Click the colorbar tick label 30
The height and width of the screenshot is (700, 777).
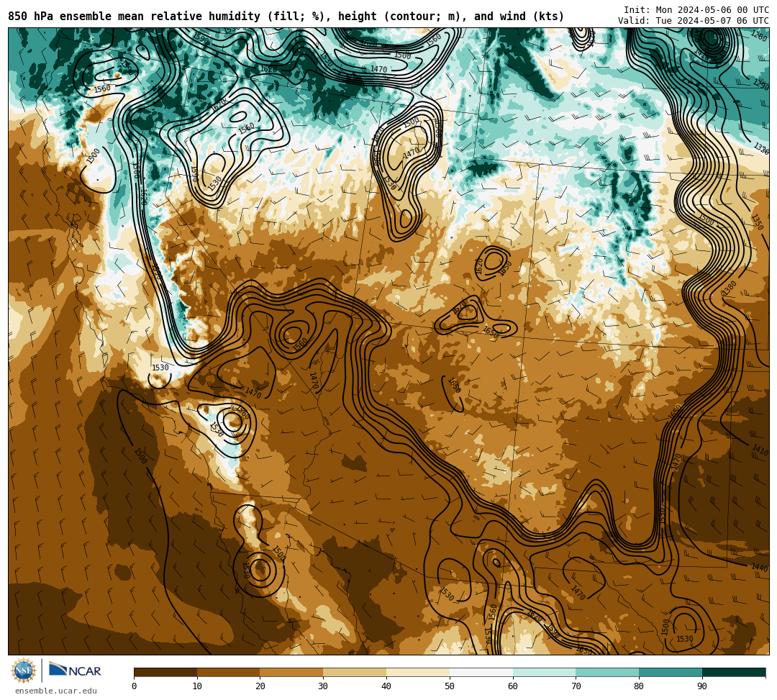click(x=323, y=686)
